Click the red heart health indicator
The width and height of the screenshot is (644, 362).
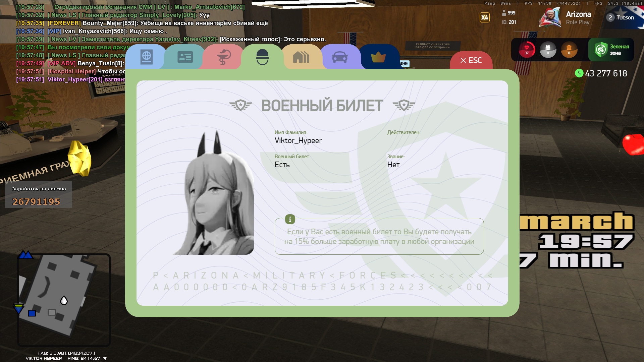(527, 50)
